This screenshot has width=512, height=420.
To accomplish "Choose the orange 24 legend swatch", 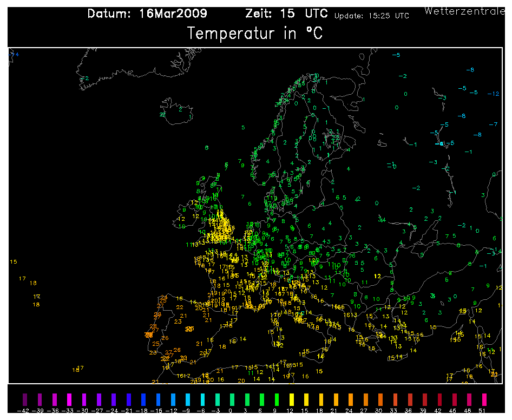I will click(x=351, y=399).
